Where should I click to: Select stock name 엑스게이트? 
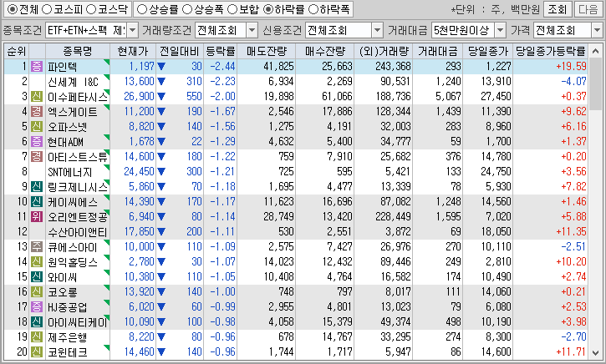tap(73, 112)
